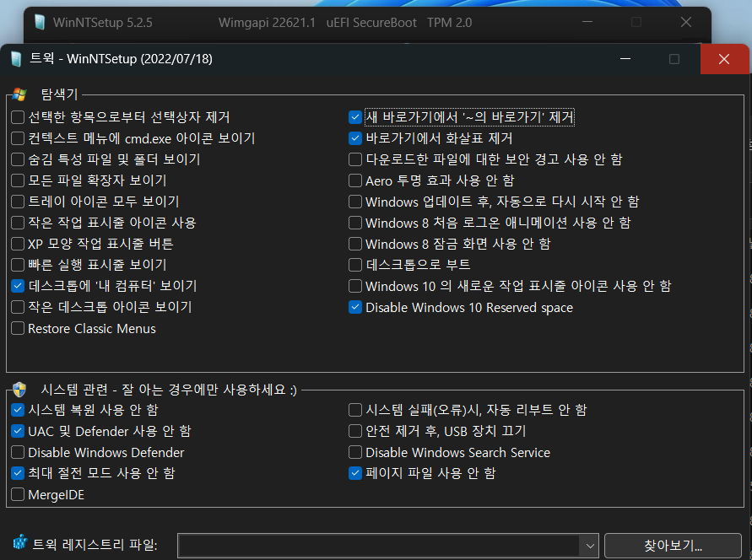Viewport: 752px width, 560px height.
Task: Check Disable Windows Search Service
Action: pyautogui.click(x=355, y=452)
